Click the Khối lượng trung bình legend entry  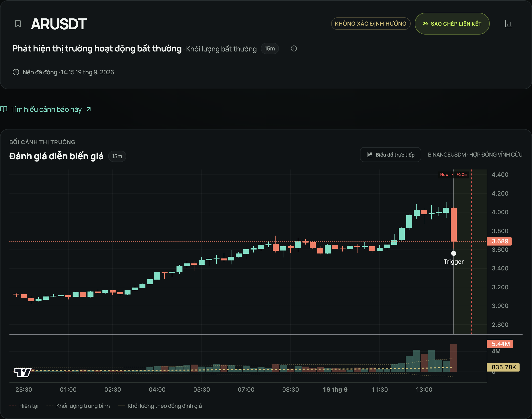[78, 406]
